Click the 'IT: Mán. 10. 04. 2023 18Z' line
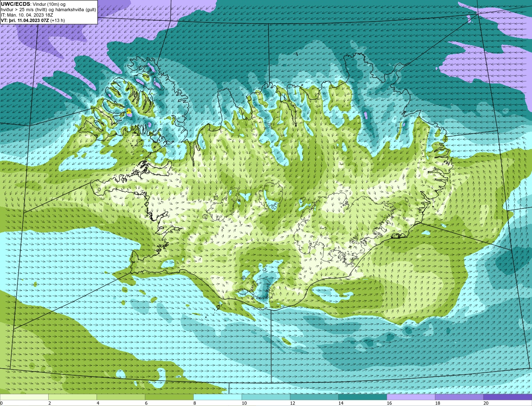 pos(27,15)
